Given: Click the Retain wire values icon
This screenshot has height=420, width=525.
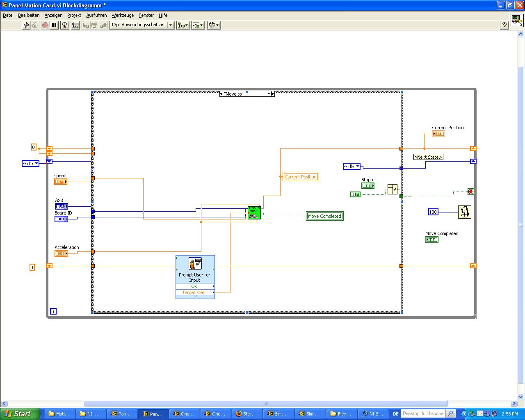Looking at the screenshot, I should coord(75,25).
